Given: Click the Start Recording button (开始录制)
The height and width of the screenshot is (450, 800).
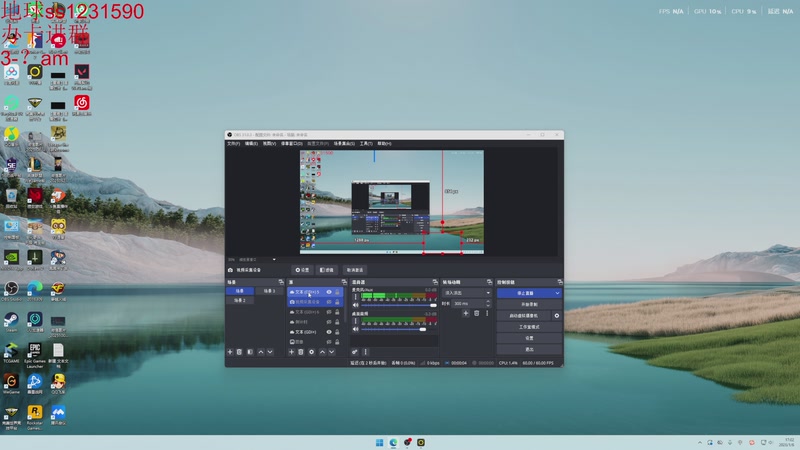Looking at the screenshot, I should click(529, 304).
